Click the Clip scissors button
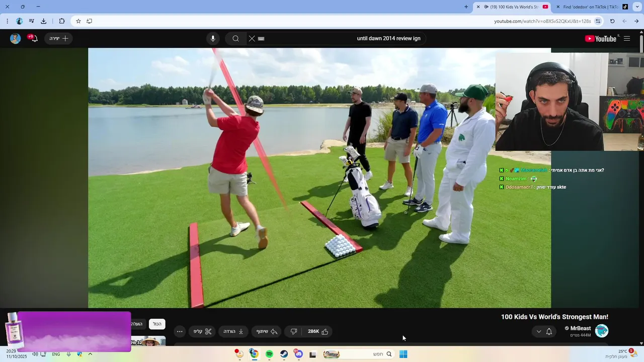This screenshot has width=644, height=362. click(202, 331)
